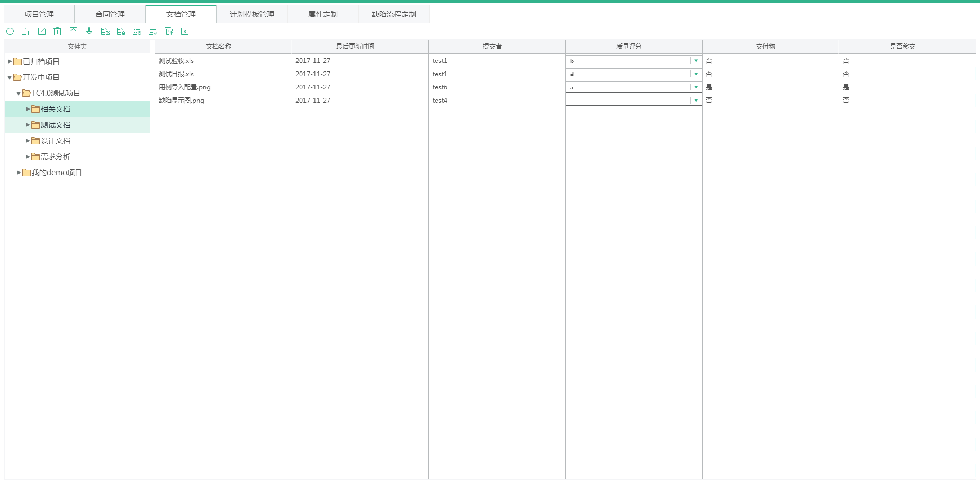Switch to the 合同管理 tab
The height and width of the screenshot is (480, 980).
[x=110, y=14]
